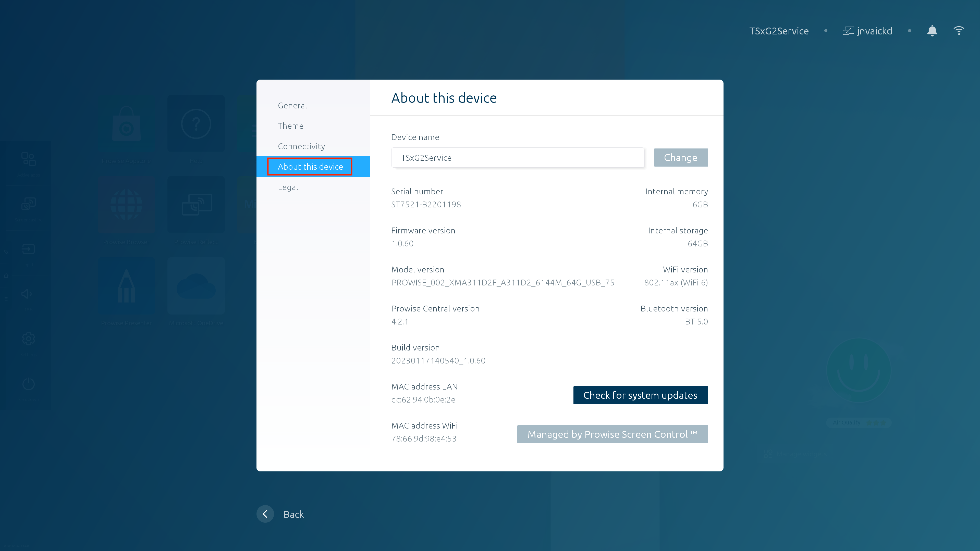Click the model version PROWISE_002_XMA311D2F string

click(503, 283)
